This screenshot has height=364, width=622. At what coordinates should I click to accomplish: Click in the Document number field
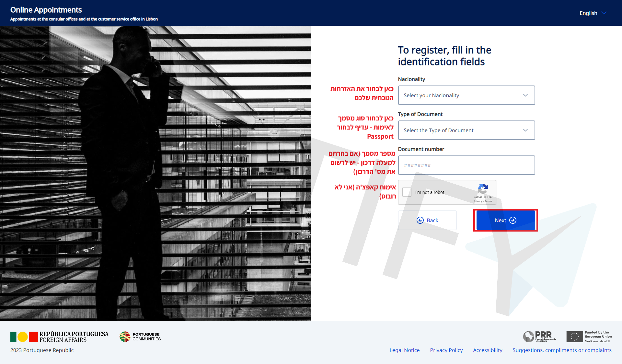[466, 165]
